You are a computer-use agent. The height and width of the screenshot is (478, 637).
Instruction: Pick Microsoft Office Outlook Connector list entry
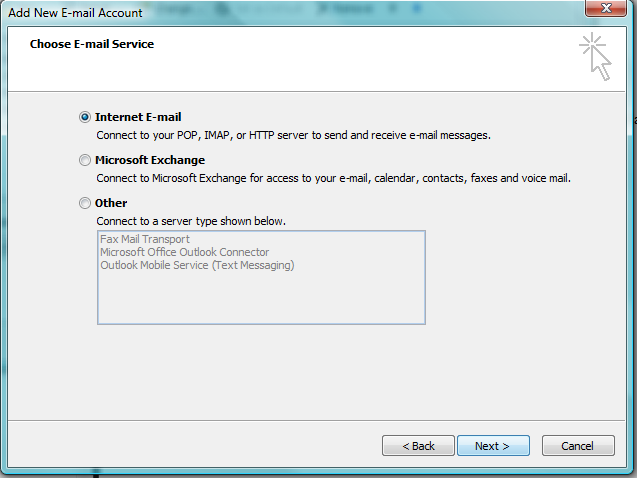[x=184, y=252]
